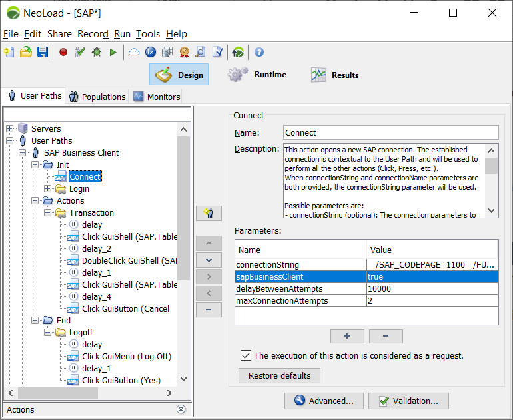Open the Tools menu

coord(148,34)
